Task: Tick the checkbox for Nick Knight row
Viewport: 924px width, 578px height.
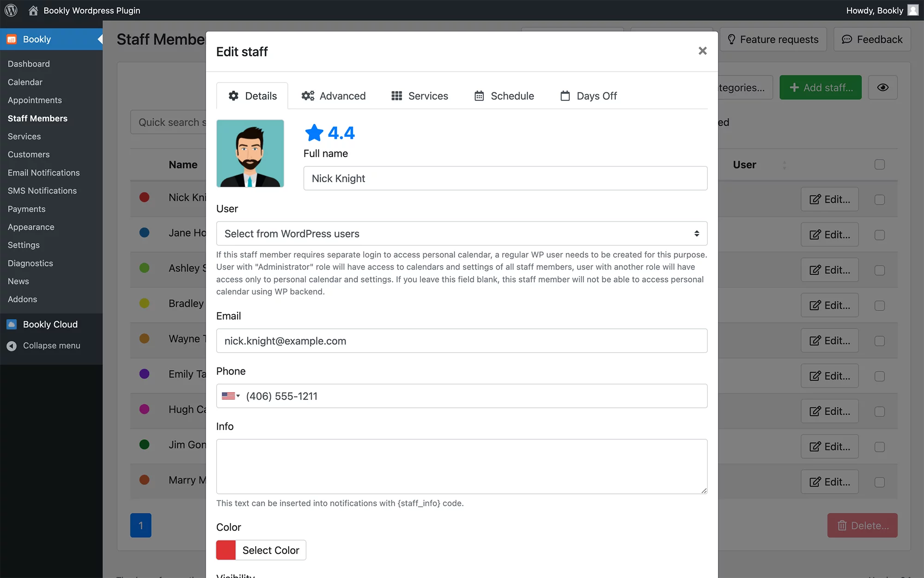Action: point(880,200)
